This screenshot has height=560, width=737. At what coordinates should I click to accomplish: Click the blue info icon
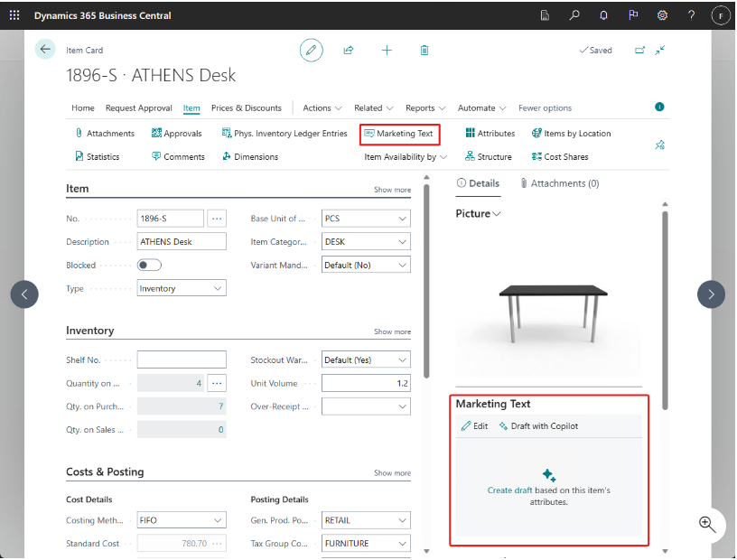tap(659, 107)
